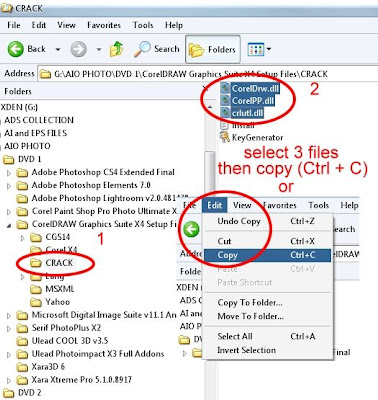Image resolution: width=378 pixels, height=400 pixels.
Task: Expand Ulead Photoimpact X3 Full Addons
Action: point(9,355)
